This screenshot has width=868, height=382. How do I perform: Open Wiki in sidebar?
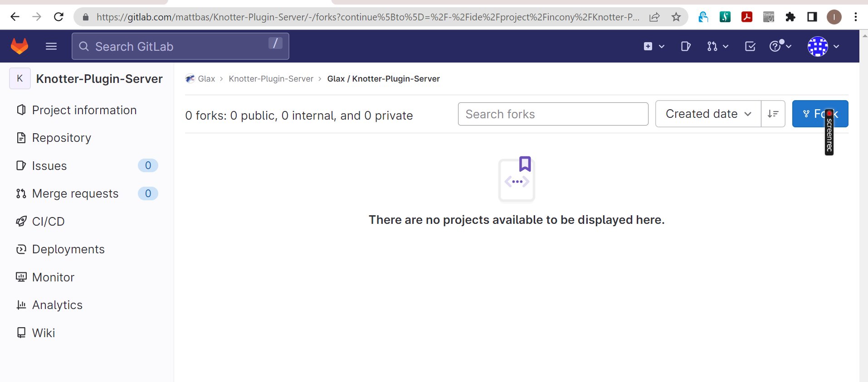coord(44,333)
